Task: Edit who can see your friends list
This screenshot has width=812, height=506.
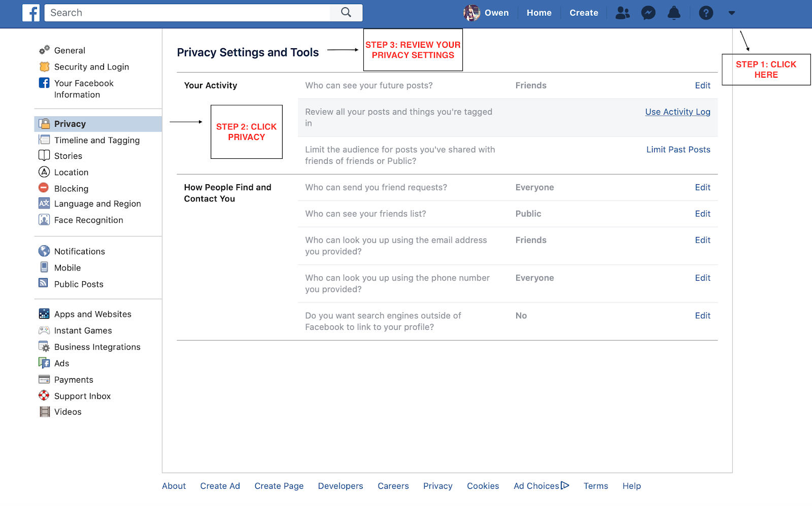Action: pos(702,214)
